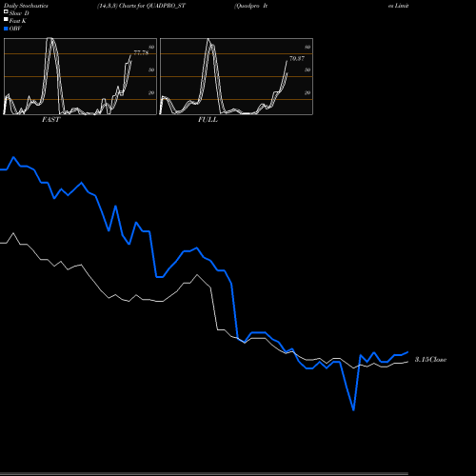Click the FULL chart label
Image resolution: width=476 pixels, height=476 pixels.
pyautogui.click(x=208, y=120)
